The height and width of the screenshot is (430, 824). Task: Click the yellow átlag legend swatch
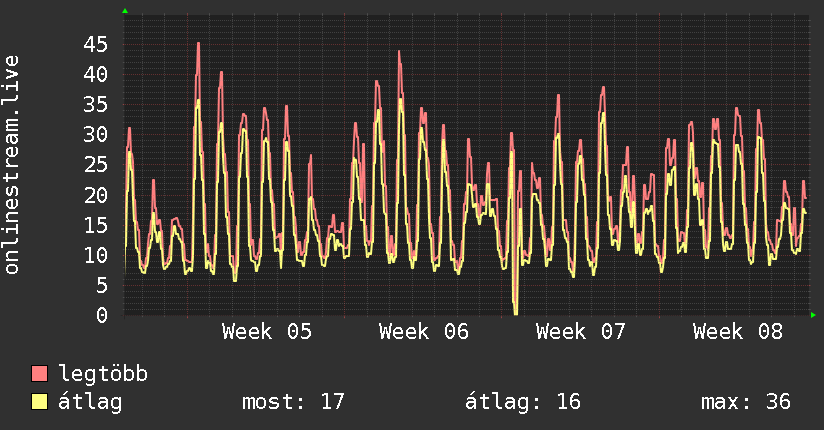point(39,402)
